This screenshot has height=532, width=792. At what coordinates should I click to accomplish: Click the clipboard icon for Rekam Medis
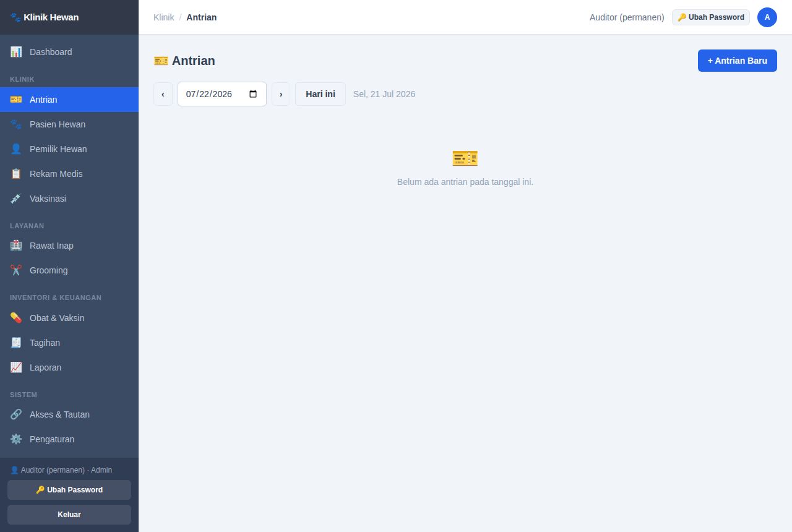click(16, 174)
